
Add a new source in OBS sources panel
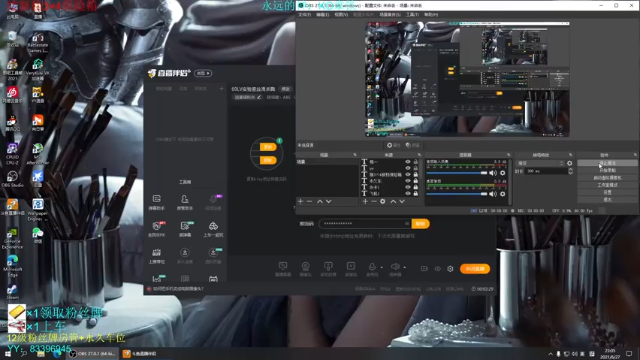[x=365, y=201]
